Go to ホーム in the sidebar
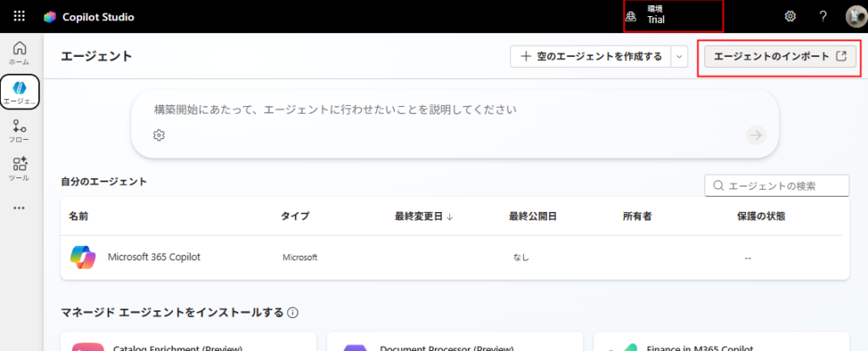Viewport: 868px width, 351px height. (x=19, y=53)
